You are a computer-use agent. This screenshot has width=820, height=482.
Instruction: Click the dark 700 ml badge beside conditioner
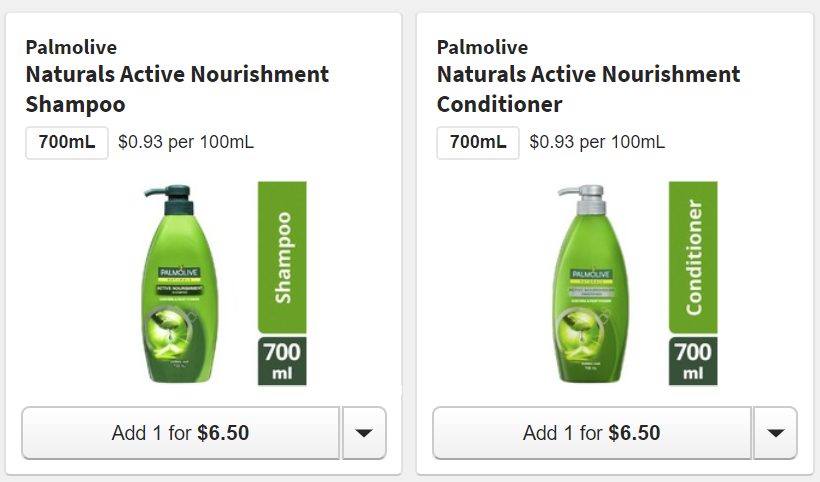click(x=694, y=361)
